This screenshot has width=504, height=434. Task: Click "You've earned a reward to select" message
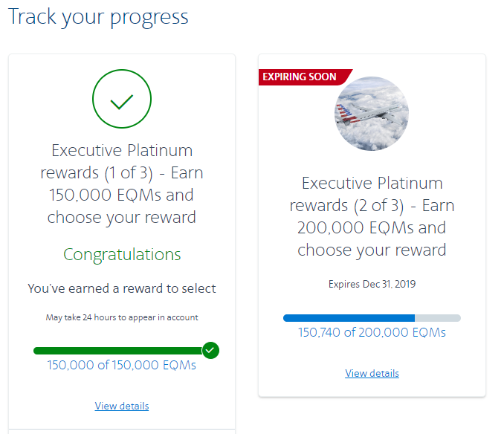coord(122,288)
